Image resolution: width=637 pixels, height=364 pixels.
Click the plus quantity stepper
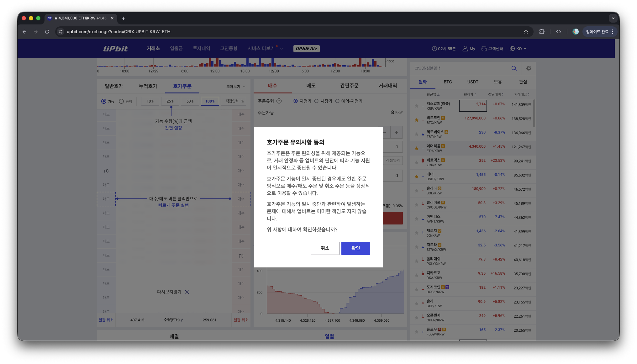click(x=396, y=132)
